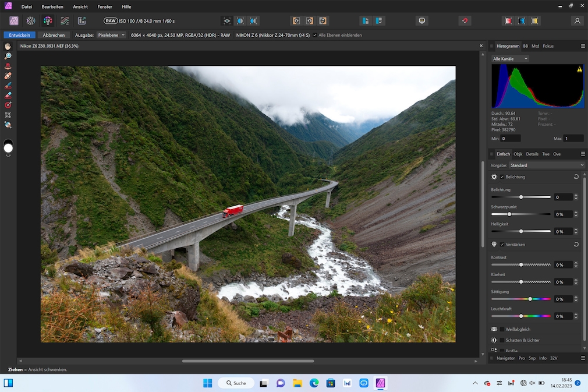Image resolution: width=588 pixels, height=392 pixels.
Task: Select the White Balance tool
Action: [x=8, y=125]
